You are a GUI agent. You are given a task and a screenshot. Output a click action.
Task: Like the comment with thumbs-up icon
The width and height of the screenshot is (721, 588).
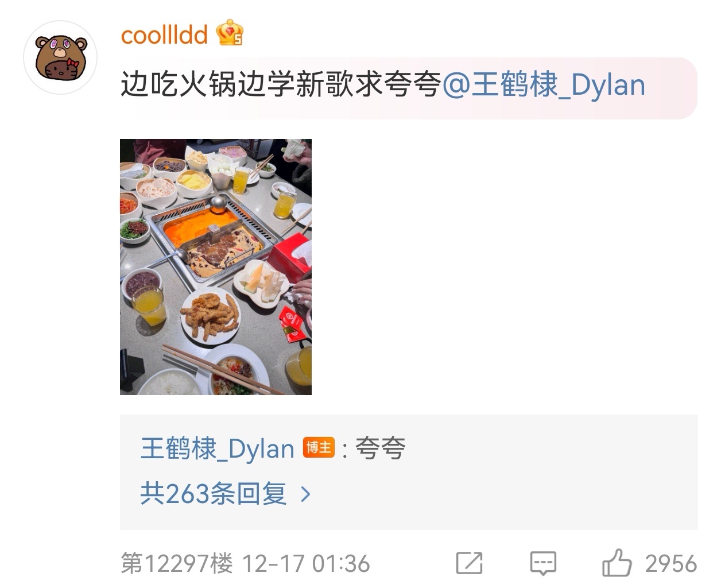pos(617,563)
